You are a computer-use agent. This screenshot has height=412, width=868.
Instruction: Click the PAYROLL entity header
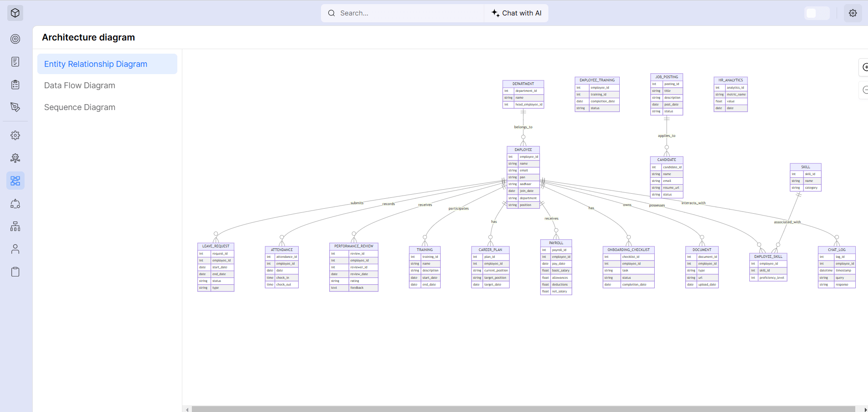pos(556,243)
